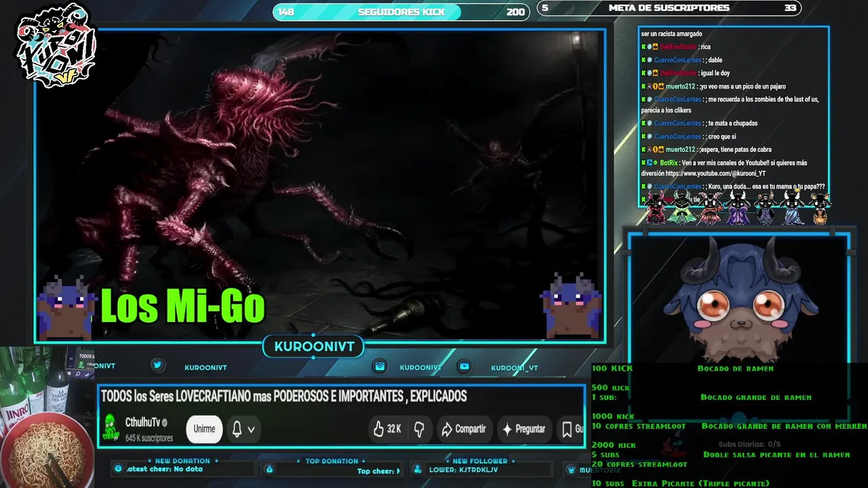Image resolution: width=868 pixels, height=488 pixels.
Task: Click the chat message "igual le doy"
Action: [715, 73]
